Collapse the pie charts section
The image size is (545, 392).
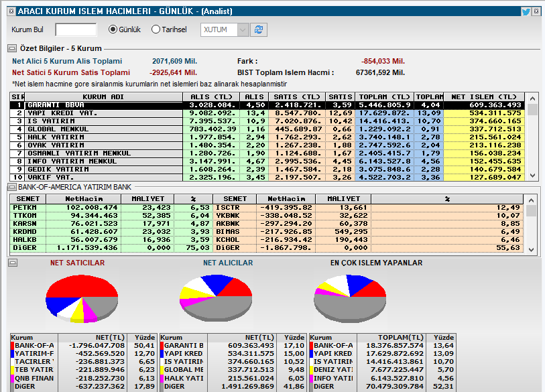13,263
